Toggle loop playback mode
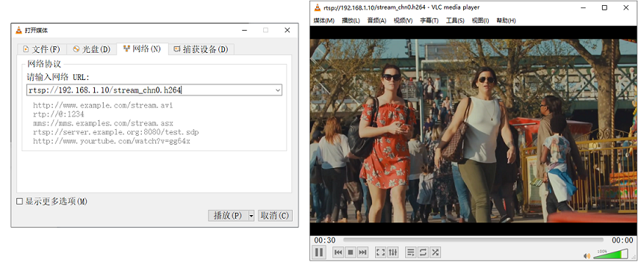The width and height of the screenshot is (644, 265). pyautogui.click(x=423, y=253)
